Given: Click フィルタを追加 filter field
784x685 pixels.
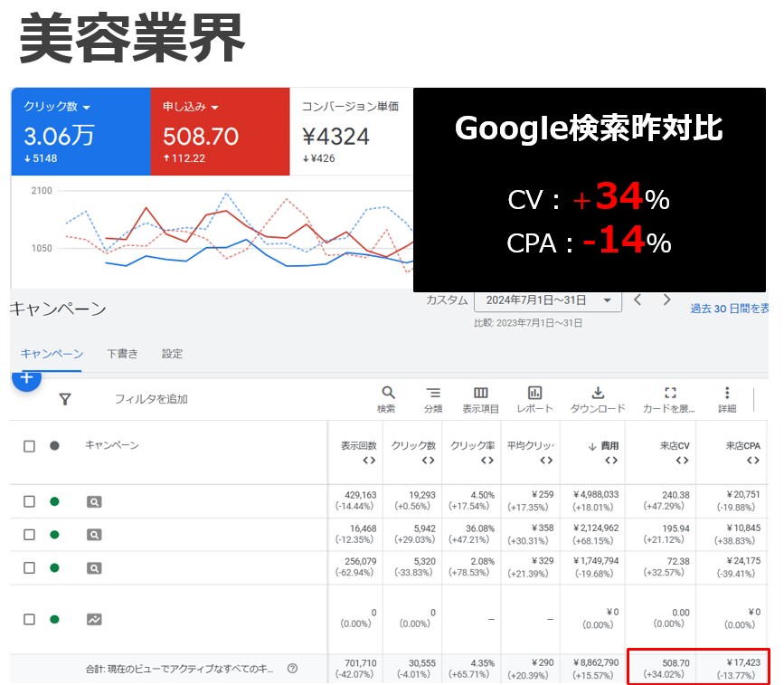Looking at the screenshot, I should pos(152,399).
